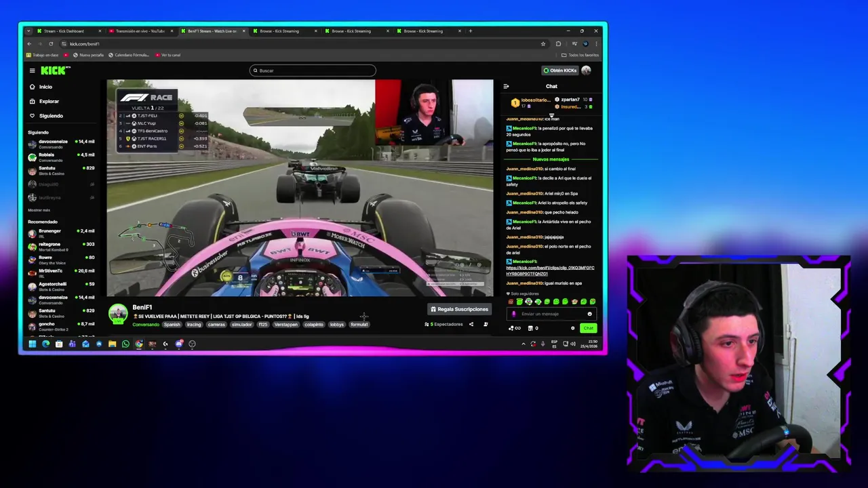Switch to the Transmisión en vivo YouTube tab

click(140, 31)
